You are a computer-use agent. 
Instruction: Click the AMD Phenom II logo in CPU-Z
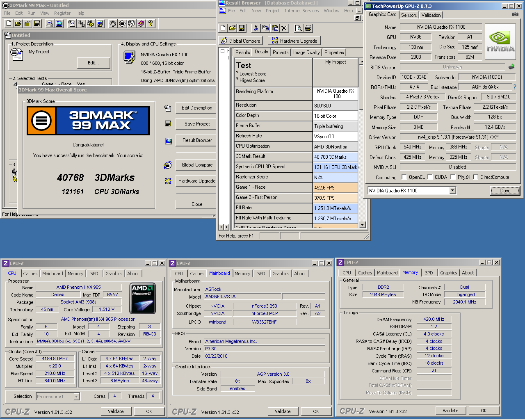[142, 298]
